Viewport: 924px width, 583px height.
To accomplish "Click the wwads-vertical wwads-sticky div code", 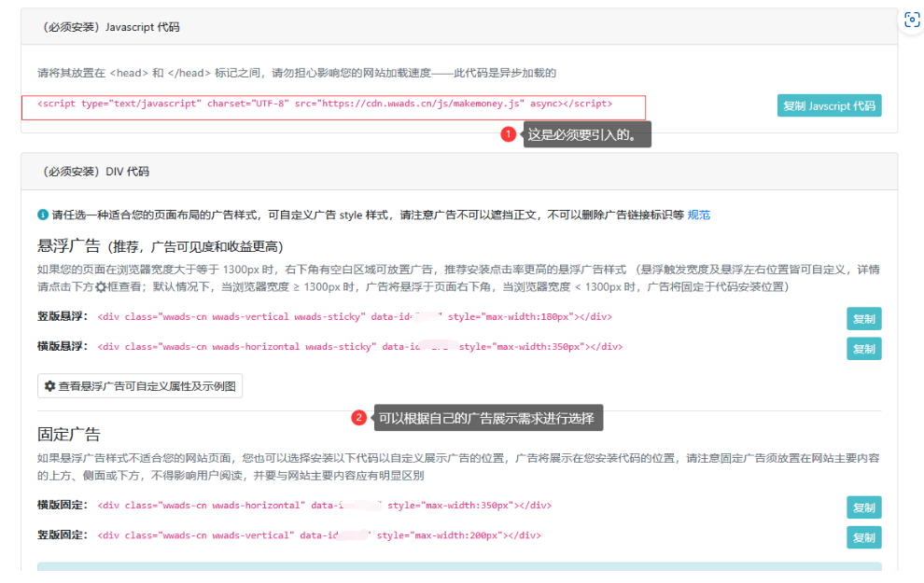I will pyautogui.click(x=355, y=317).
